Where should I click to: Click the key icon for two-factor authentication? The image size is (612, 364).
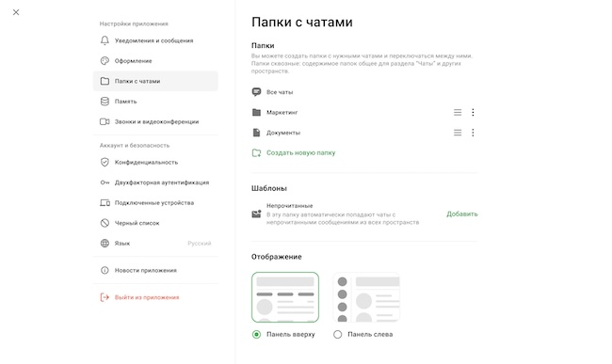[105, 182]
